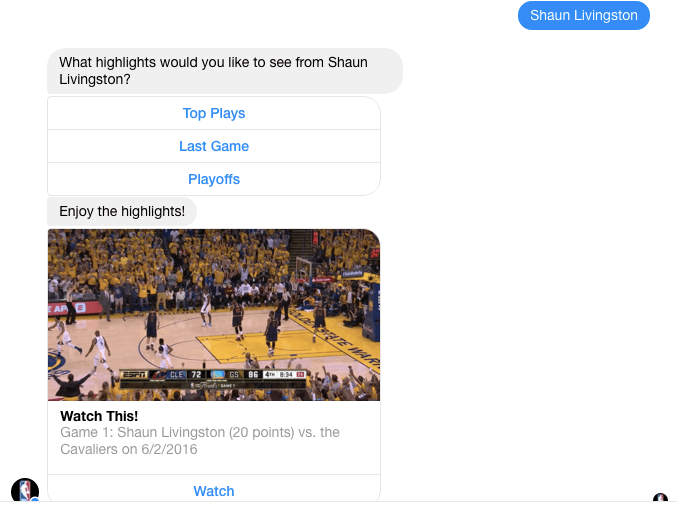Open the Shaun Livingston game highlight thumbnail

point(214,315)
